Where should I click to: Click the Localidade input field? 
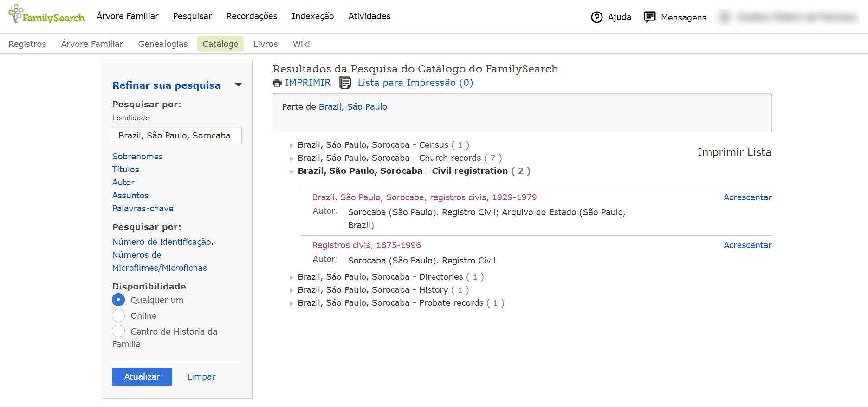(x=177, y=135)
